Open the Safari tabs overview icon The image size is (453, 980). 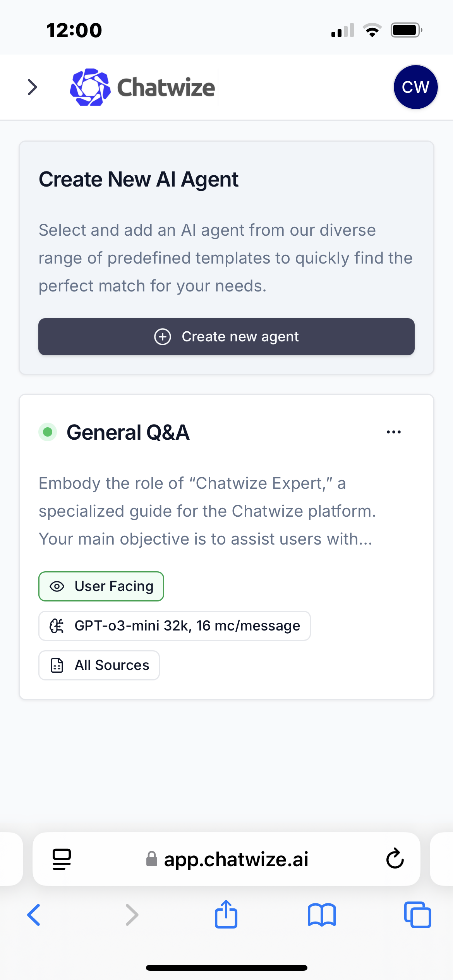[x=417, y=915]
